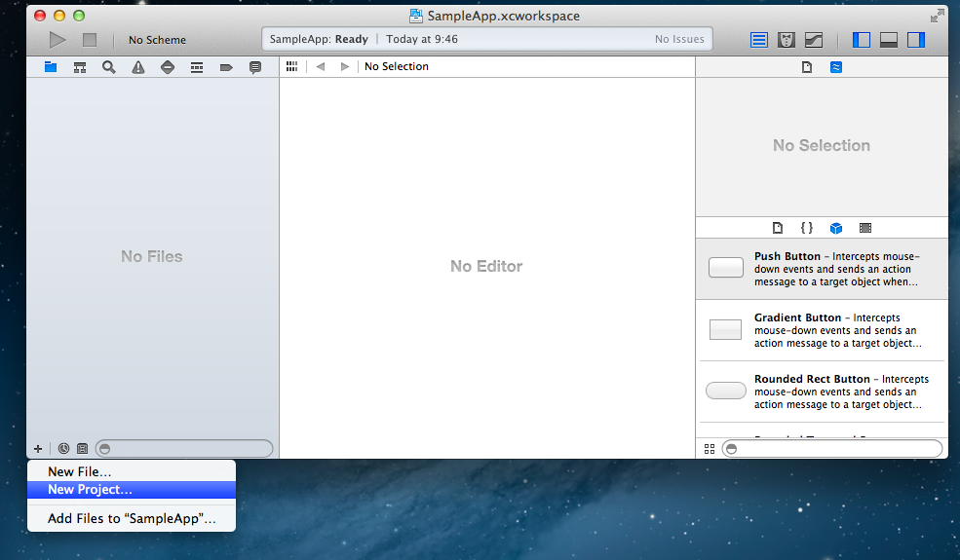Click the Run (play) button
Screen dimensions: 960x560
click(58, 40)
